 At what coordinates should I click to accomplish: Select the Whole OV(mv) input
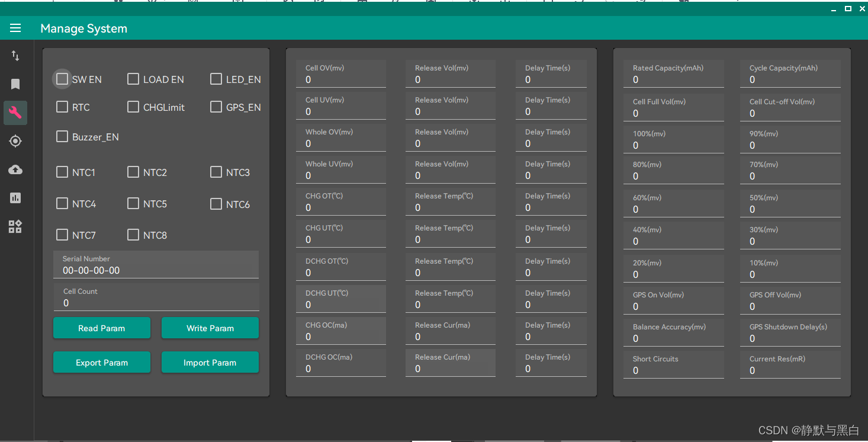341,137
